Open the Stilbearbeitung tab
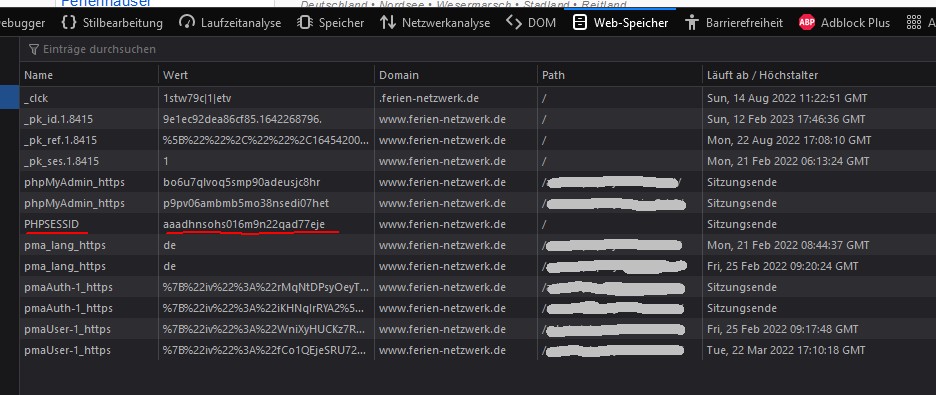Image resolution: width=936 pixels, height=395 pixels. (112, 23)
